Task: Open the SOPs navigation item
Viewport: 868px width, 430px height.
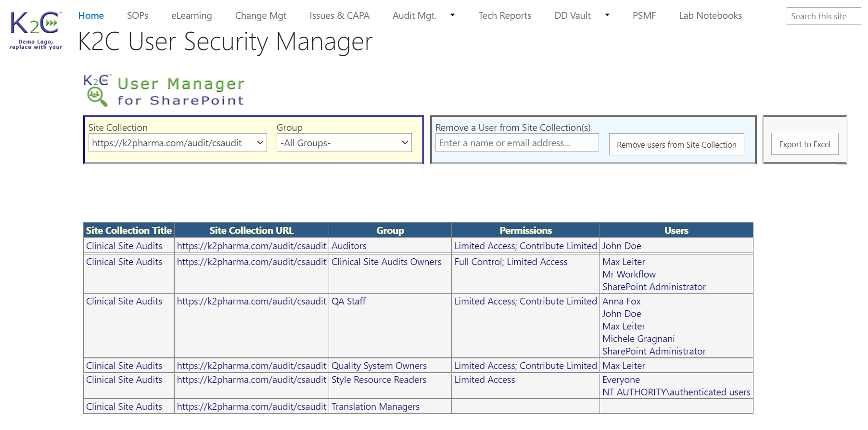Action: point(138,15)
